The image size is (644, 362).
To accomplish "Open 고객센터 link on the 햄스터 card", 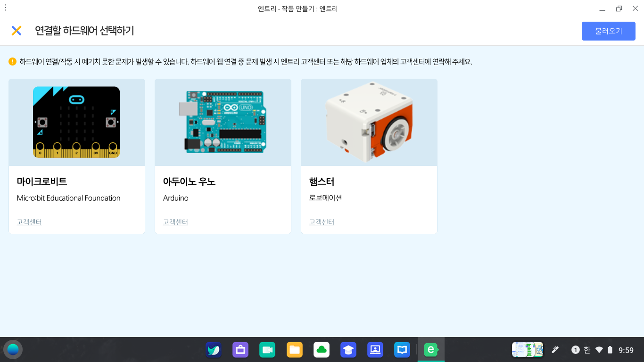I will click(322, 222).
